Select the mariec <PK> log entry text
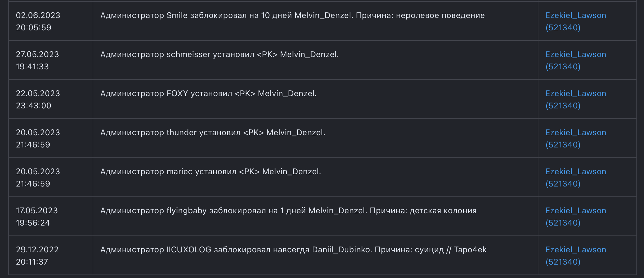The width and height of the screenshot is (644, 278). click(211, 172)
